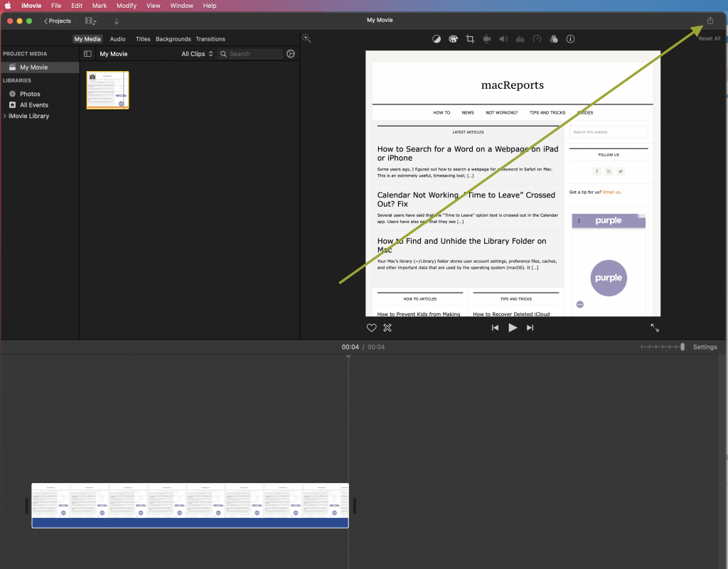Select the Cropping tool
The height and width of the screenshot is (569, 728).
(x=471, y=39)
